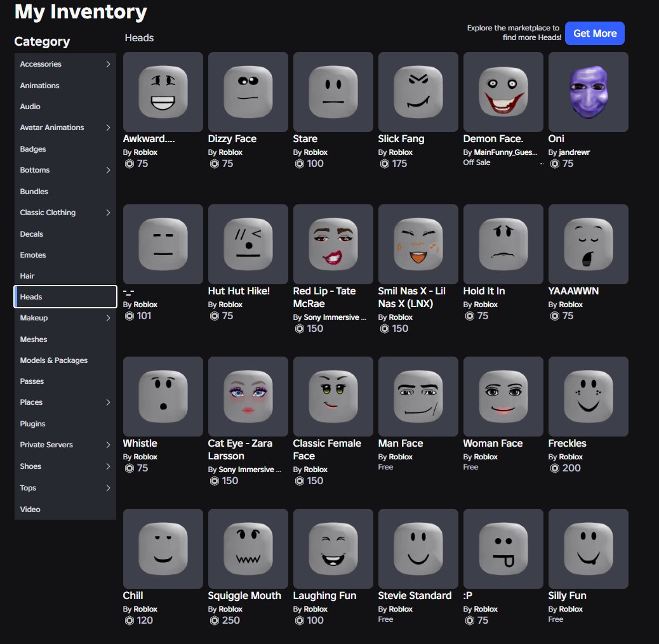Click the YAAAWWN head thumbnail
Image resolution: width=659 pixels, height=644 pixels.
point(588,244)
